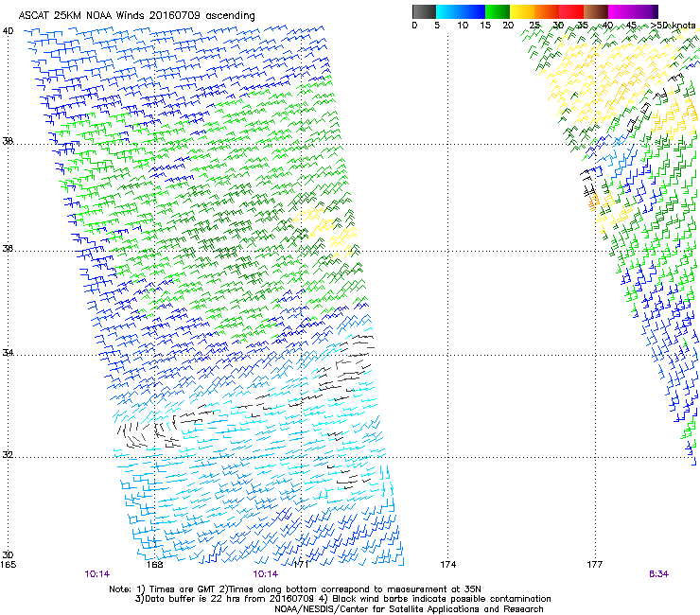
Task: Click the brown 35-40 knots legend segment
Action: 596,11
